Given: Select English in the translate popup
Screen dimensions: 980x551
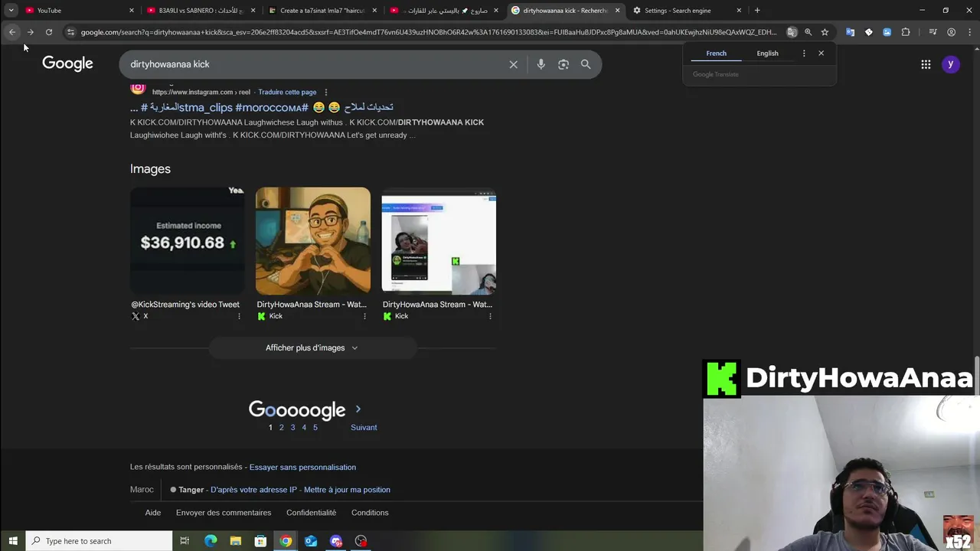Looking at the screenshot, I should (767, 54).
